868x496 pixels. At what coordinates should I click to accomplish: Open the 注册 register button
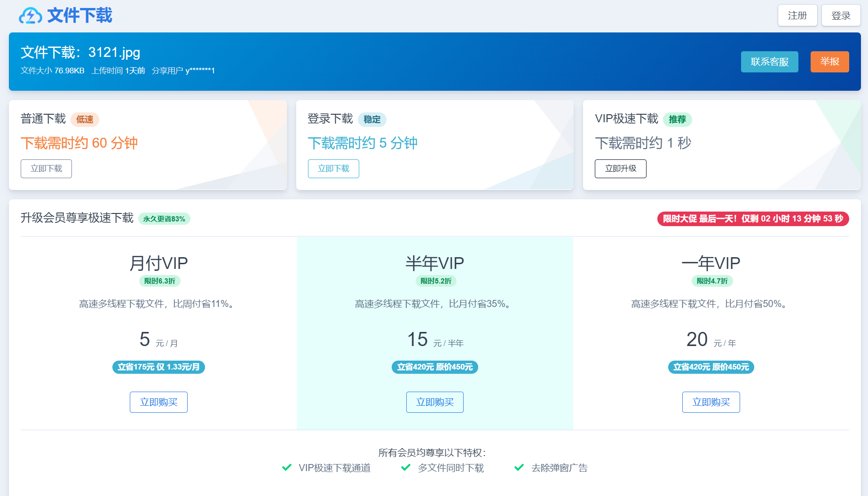pyautogui.click(x=797, y=16)
